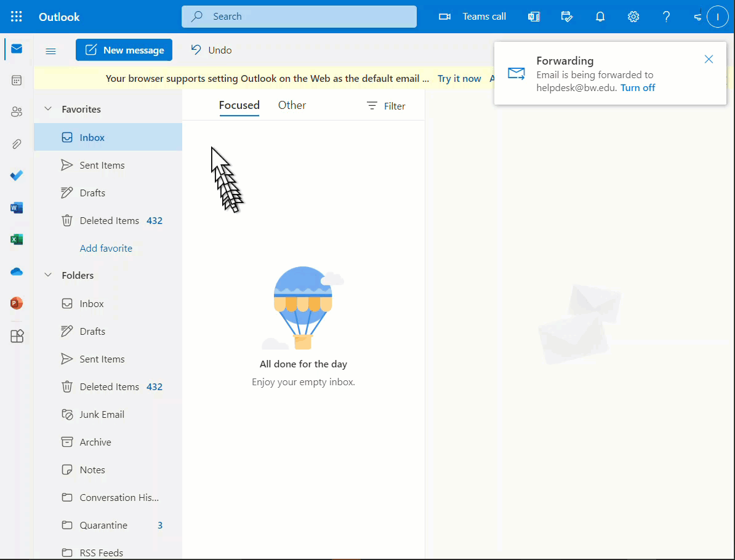The image size is (735, 560).
Task: Click the Undo button
Action: pos(211,50)
